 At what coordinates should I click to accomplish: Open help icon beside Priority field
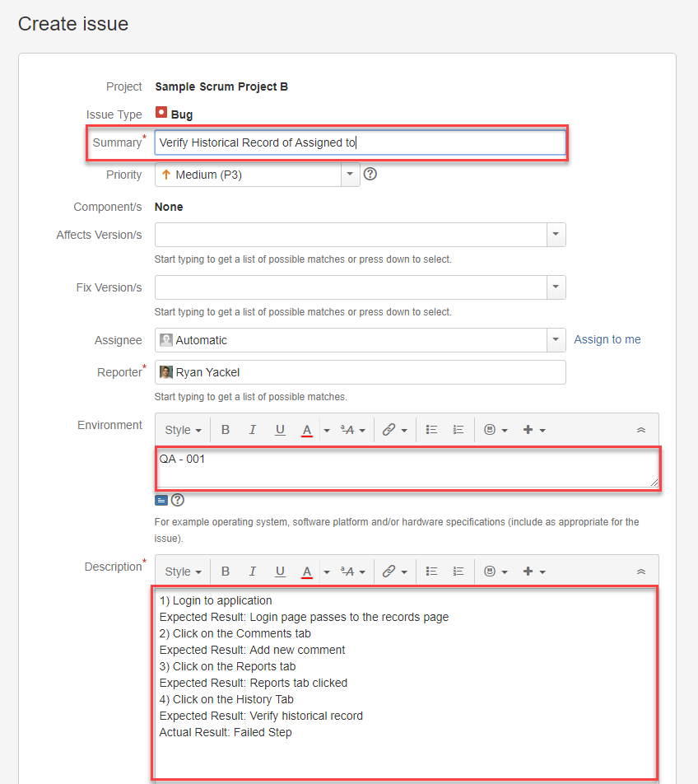click(370, 174)
